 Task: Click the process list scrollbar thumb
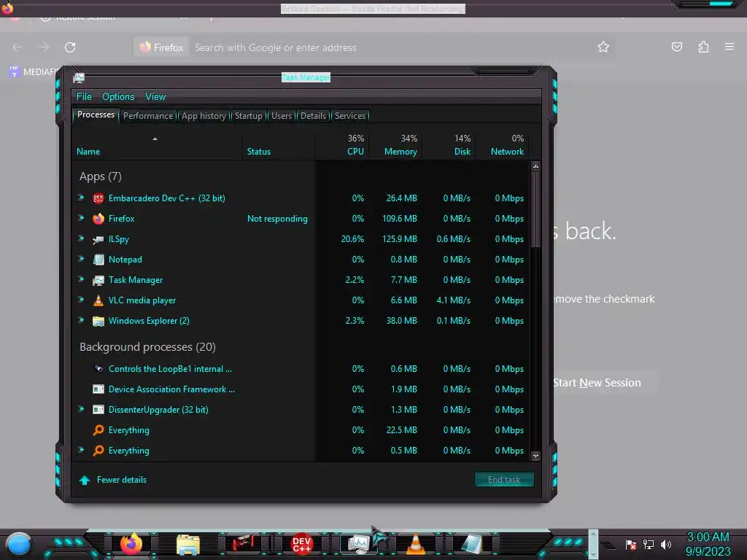point(535,209)
